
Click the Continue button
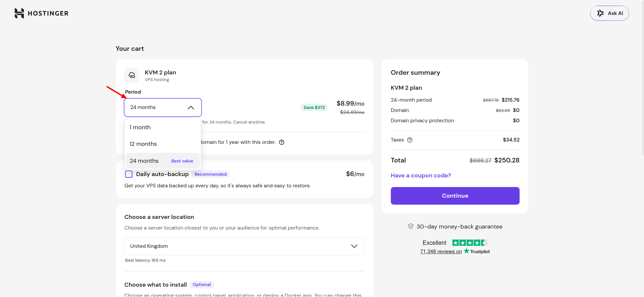click(x=455, y=196)
